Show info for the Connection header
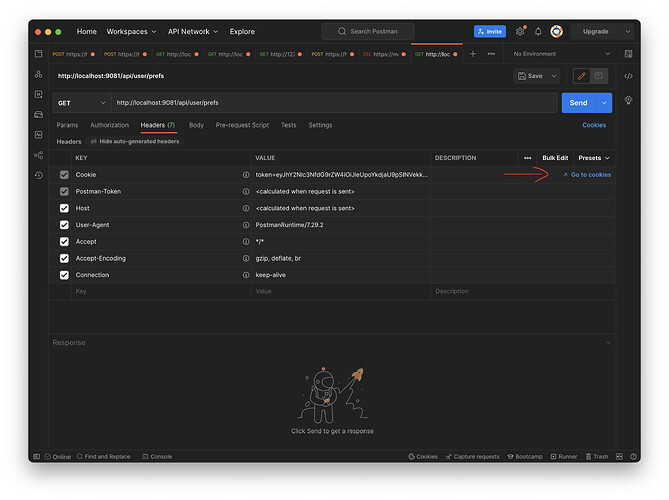This screenshot has height=500, width=669. coord(246,275)
